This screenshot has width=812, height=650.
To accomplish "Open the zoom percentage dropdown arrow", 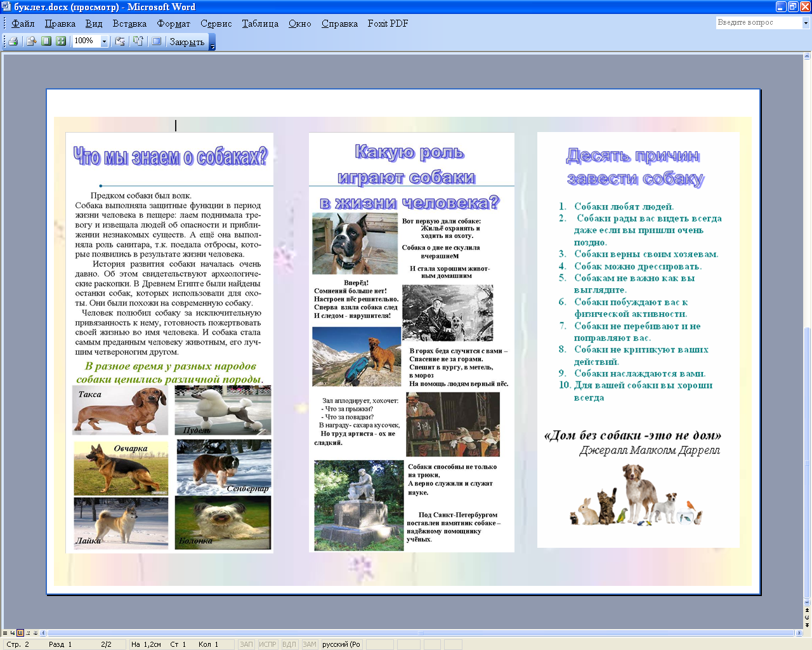I will coord(104,41).
